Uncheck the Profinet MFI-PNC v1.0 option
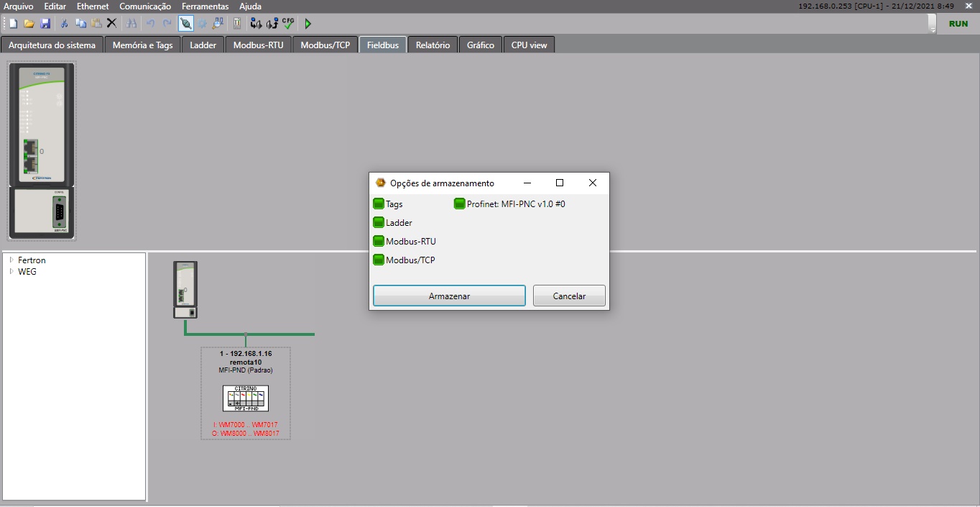This screenshot has height=507, width=980. pos(460,204)
